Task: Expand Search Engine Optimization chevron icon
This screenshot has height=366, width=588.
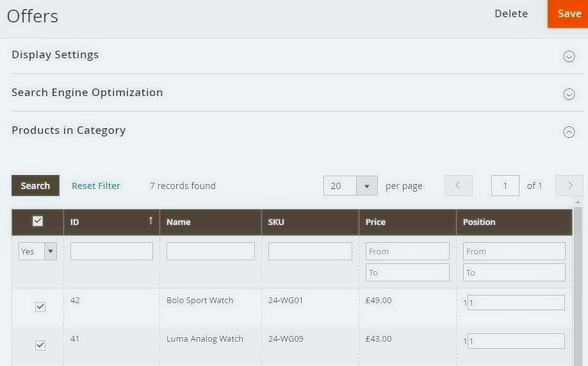Action: [x=569, y=94]
